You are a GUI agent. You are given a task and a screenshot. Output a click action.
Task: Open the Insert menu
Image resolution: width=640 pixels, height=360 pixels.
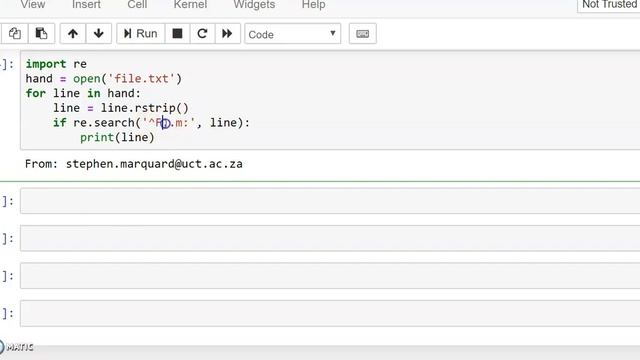(86, 4)
